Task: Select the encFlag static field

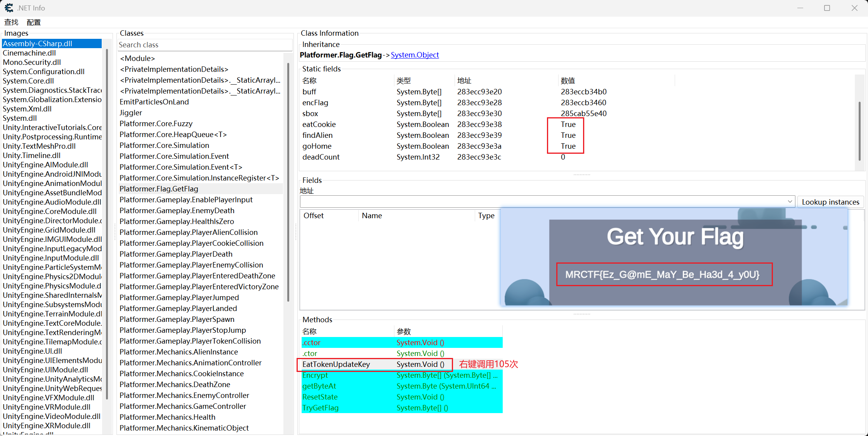Action: click(315, 102)
